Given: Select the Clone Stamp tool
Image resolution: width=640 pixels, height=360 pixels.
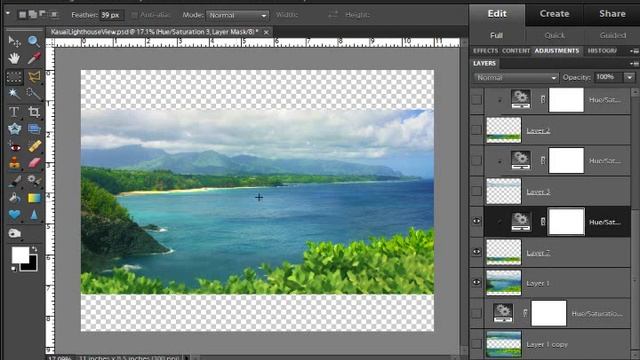Looking at the screenshot, I should click(14, 163).
